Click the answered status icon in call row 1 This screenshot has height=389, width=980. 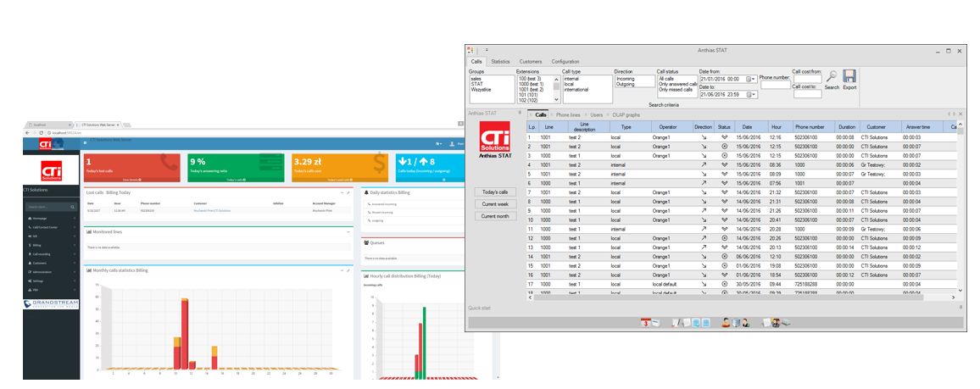coord(724,137)
